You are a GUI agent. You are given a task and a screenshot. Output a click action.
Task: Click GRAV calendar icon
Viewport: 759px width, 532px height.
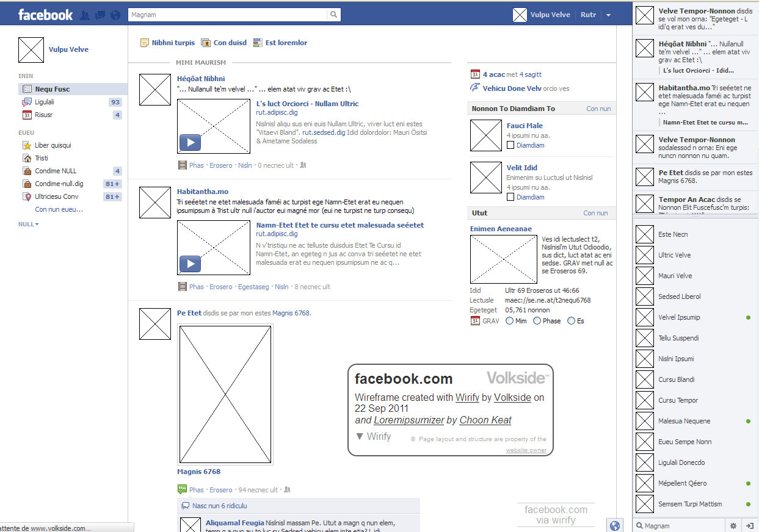[x=475, y=321]
